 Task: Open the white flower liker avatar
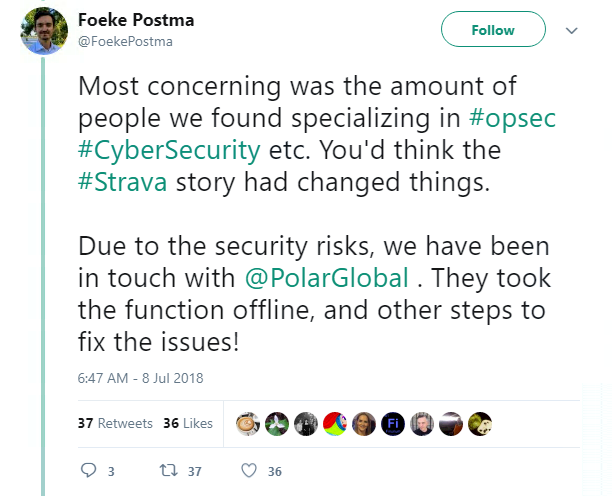click(x=277, y=424)
